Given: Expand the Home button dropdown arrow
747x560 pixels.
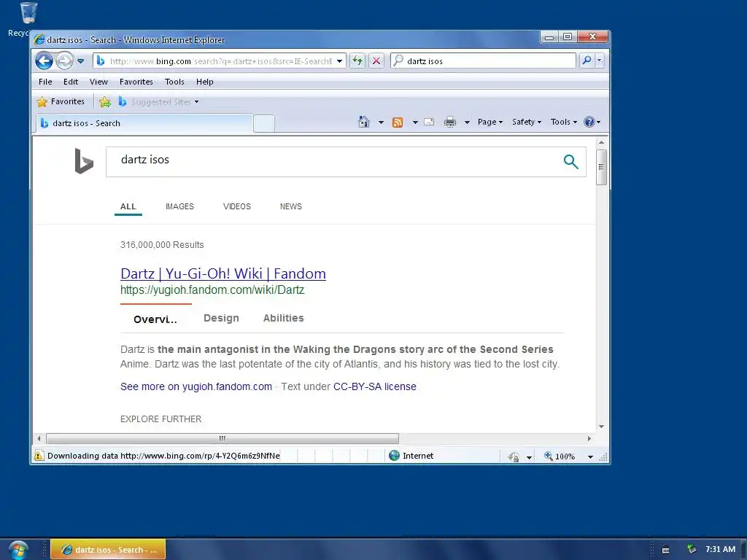Looking at the screenshot, I should pyautogui.click(x=381, y=122).
